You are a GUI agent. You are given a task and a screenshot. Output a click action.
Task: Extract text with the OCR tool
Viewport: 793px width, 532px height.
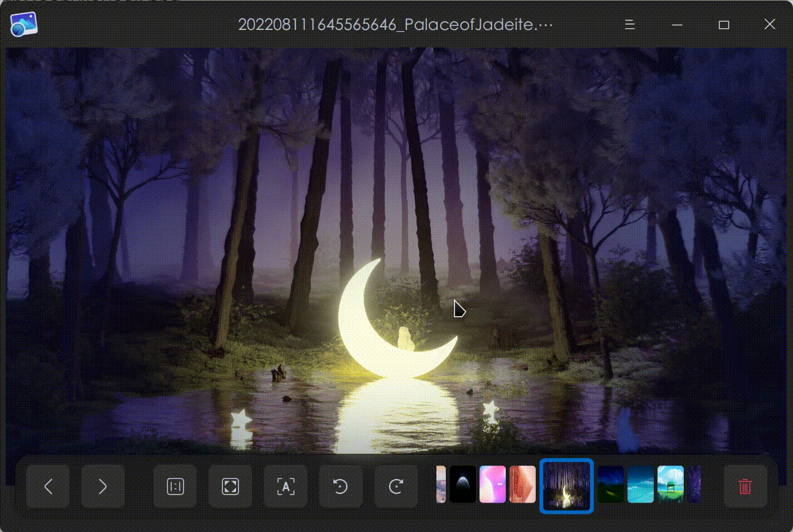[285, 487]
